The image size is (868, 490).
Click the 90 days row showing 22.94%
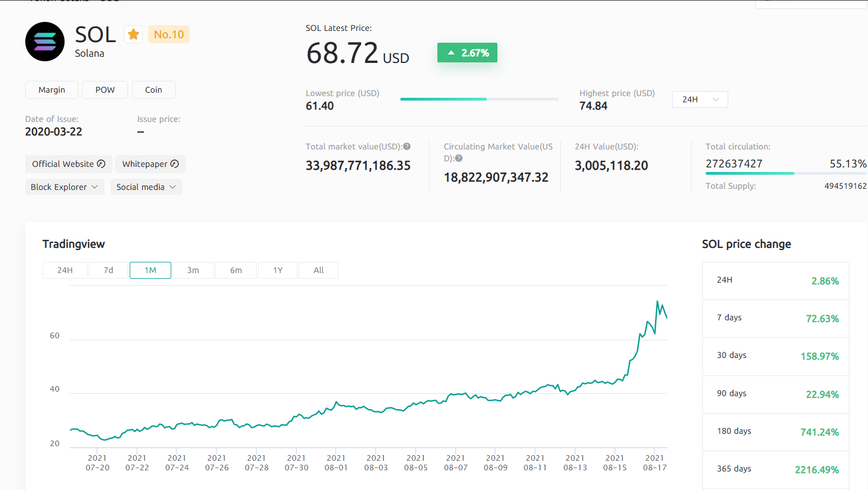776,394
